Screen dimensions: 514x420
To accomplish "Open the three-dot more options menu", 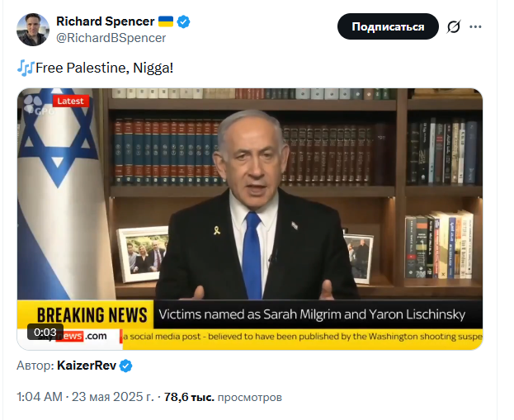I will pyautogui.click(x=475, y=27).
